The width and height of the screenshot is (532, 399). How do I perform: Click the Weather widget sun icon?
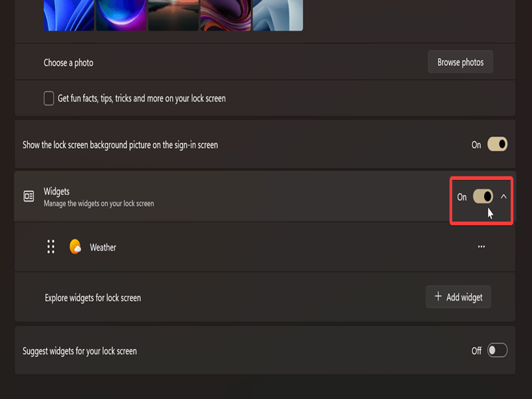pos(76,247)
